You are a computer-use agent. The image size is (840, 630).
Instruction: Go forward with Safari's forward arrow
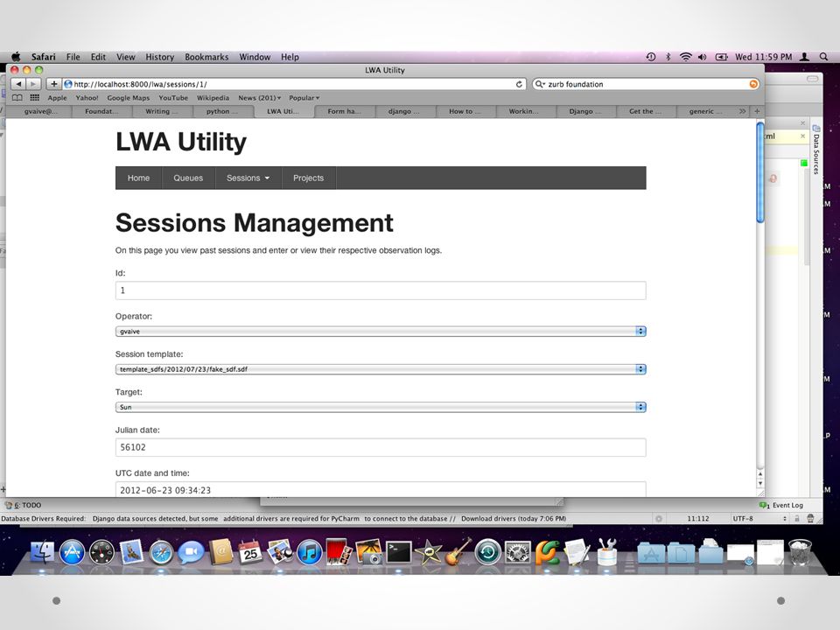click(x=33, y=84)
